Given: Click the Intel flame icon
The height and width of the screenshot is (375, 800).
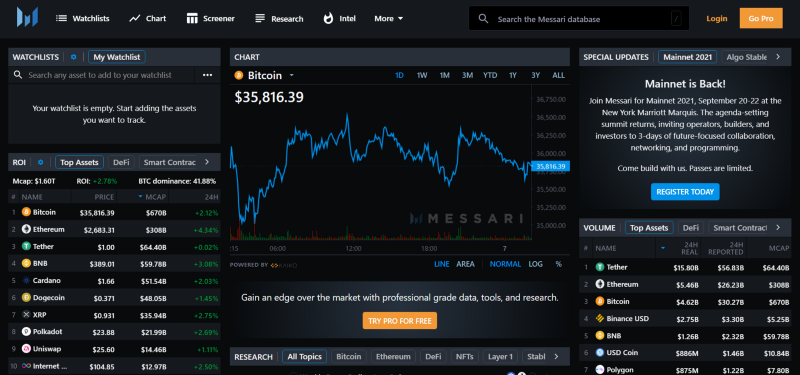Looking at the screenshot, I should click(328, 18).
